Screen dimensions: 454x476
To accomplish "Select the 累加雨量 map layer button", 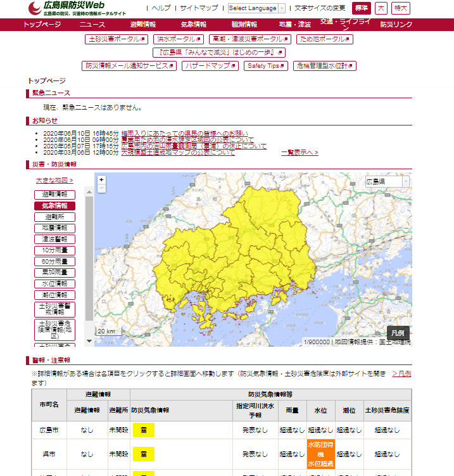I will coord(54,273).
